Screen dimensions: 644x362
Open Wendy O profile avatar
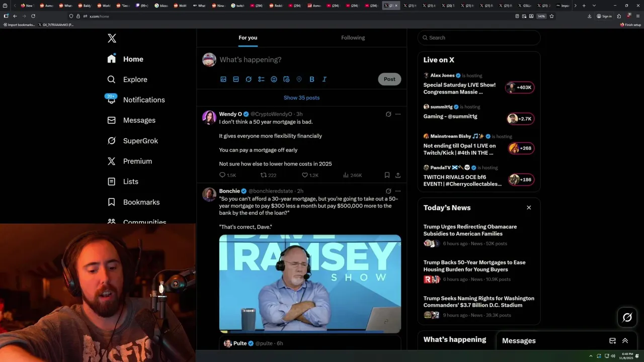(209, 117)
